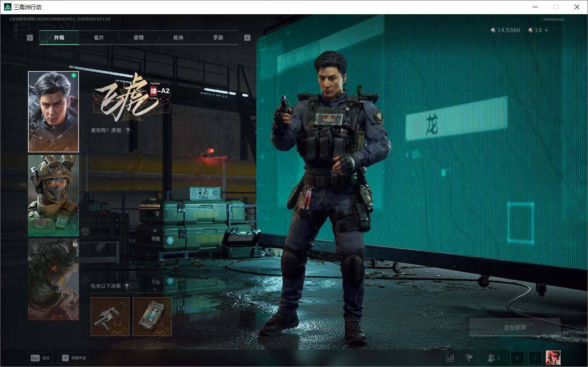Maximize the 三角洲行动 window

coord(556,7)
